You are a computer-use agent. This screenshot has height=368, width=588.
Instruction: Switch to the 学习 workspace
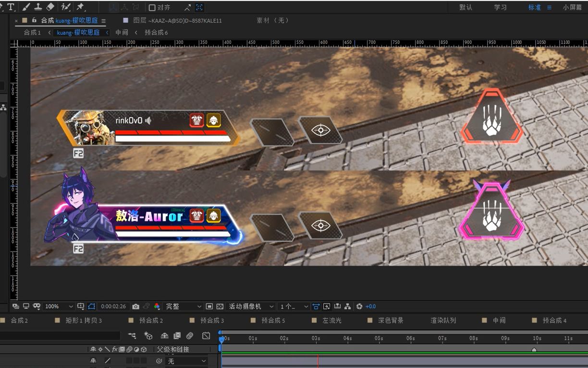pos(500,8)
